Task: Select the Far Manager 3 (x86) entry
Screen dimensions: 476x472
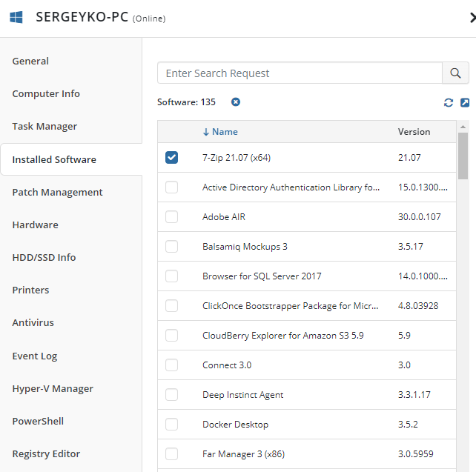Action: tap(244, 454)
